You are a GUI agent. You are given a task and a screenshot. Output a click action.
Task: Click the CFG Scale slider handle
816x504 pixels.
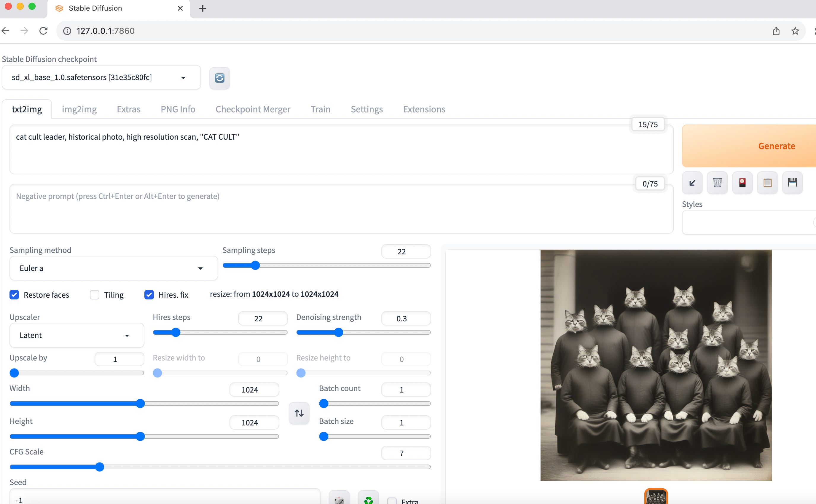(100, 467)
